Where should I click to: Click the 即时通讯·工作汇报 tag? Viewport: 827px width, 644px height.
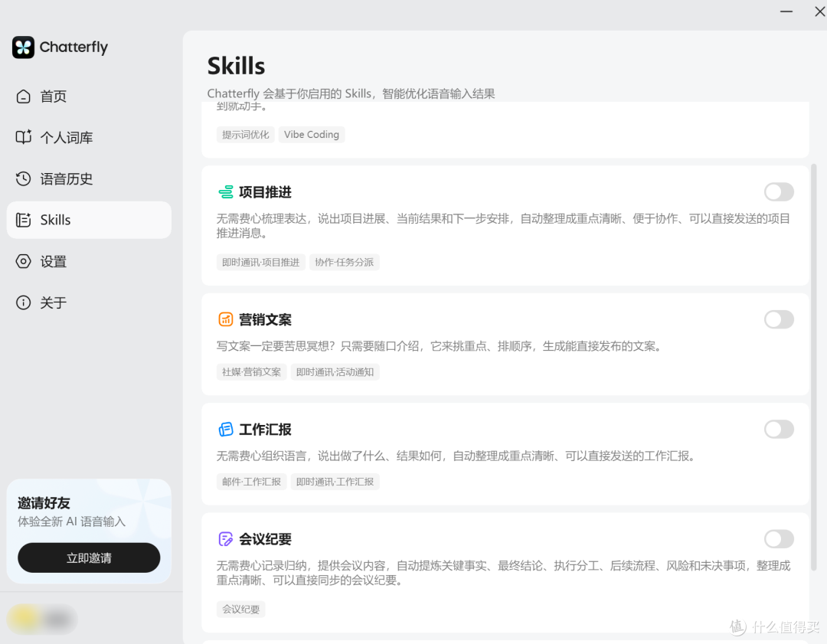[335, 482]
